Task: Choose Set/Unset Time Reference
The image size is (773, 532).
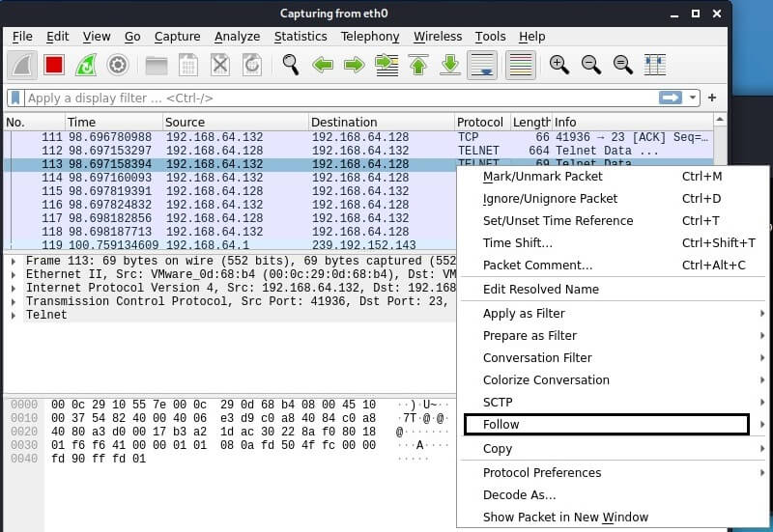Action: pos(613,221)
